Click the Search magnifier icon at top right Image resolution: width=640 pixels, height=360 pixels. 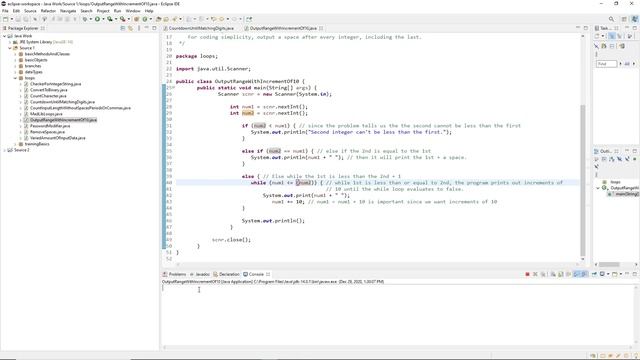(x=611, y=19)
